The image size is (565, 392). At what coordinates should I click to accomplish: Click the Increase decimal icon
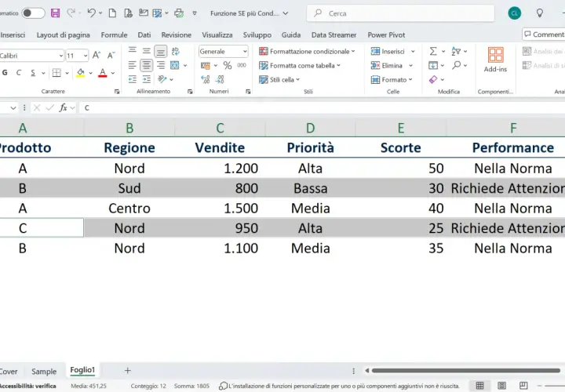point(206,79)
